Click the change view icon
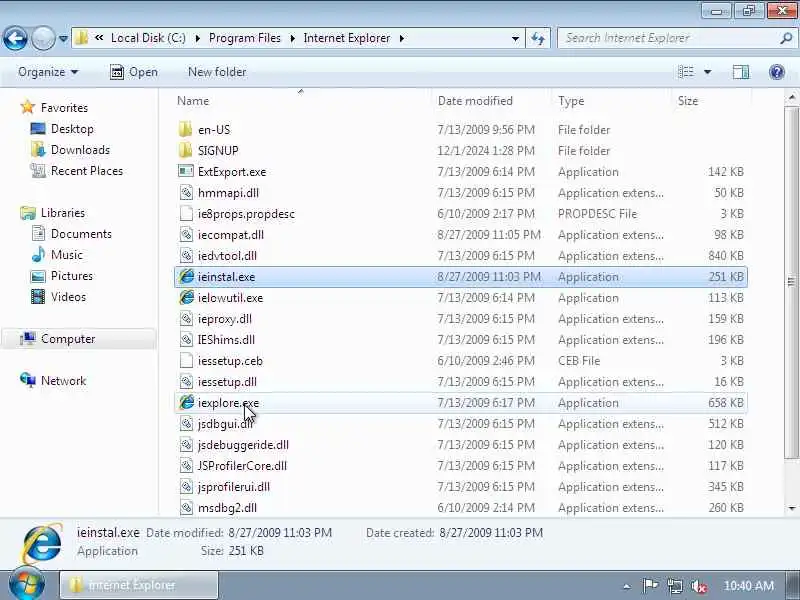 point(686,72)
